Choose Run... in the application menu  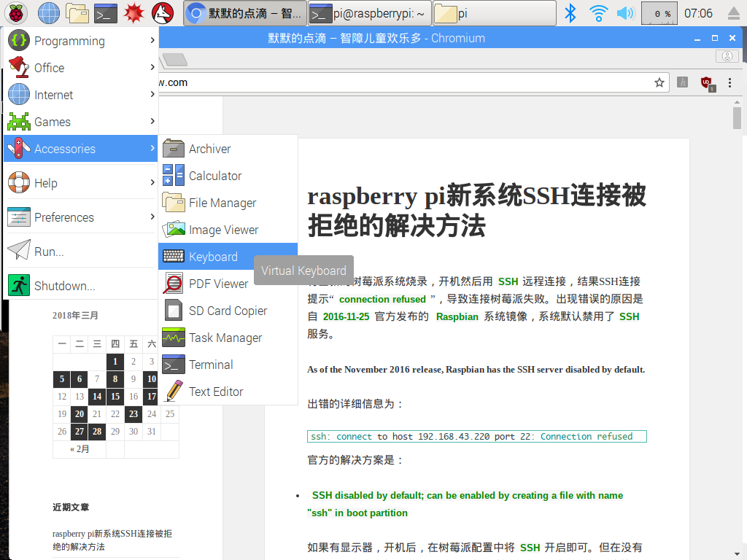49,252
